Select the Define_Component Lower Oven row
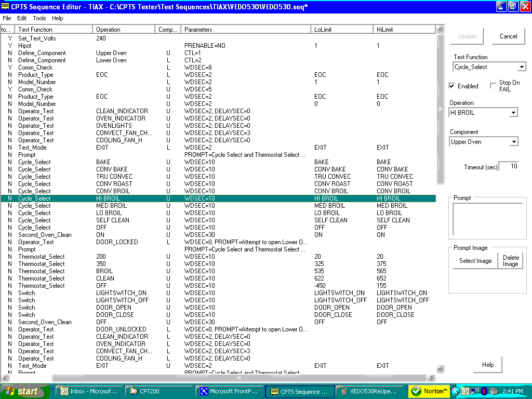This screenshot has width=532, height=399. point(218,60)
